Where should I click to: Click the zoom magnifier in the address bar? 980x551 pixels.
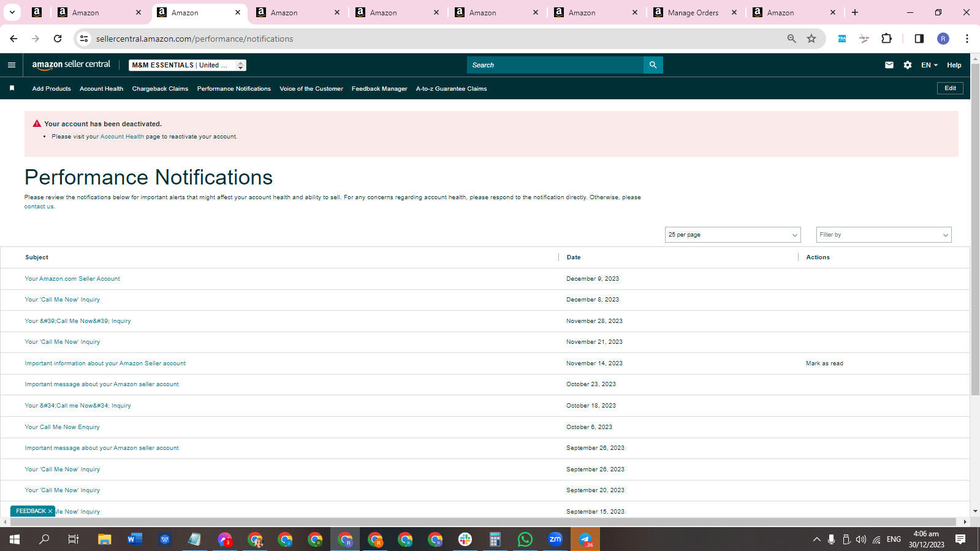pos(792,39)
